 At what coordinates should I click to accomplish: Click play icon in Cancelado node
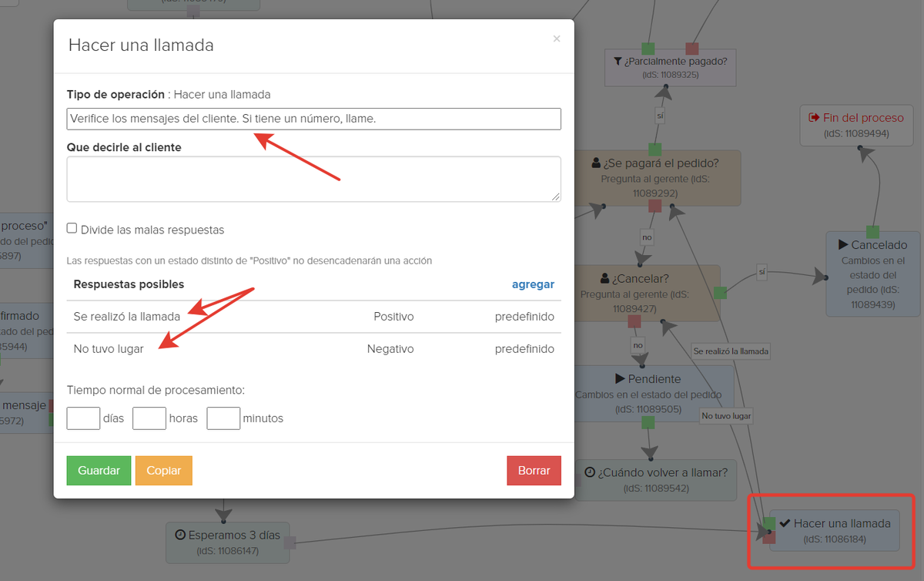coord(843,245)
